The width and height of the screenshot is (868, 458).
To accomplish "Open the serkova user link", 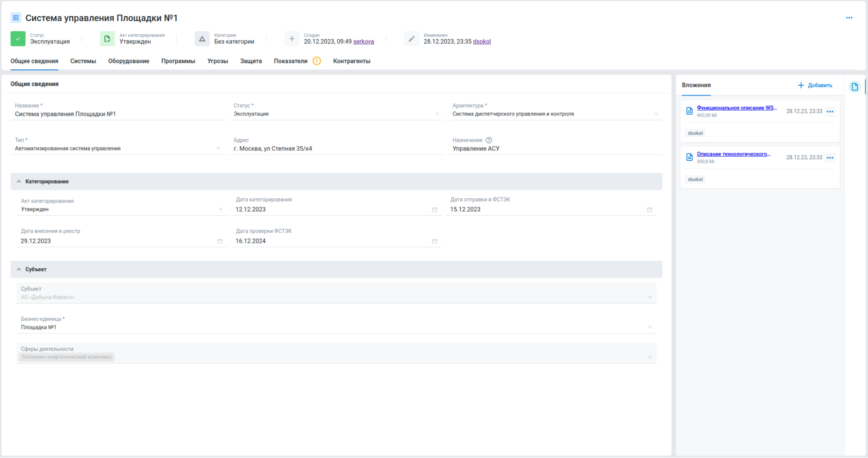I will coord(363,42).
